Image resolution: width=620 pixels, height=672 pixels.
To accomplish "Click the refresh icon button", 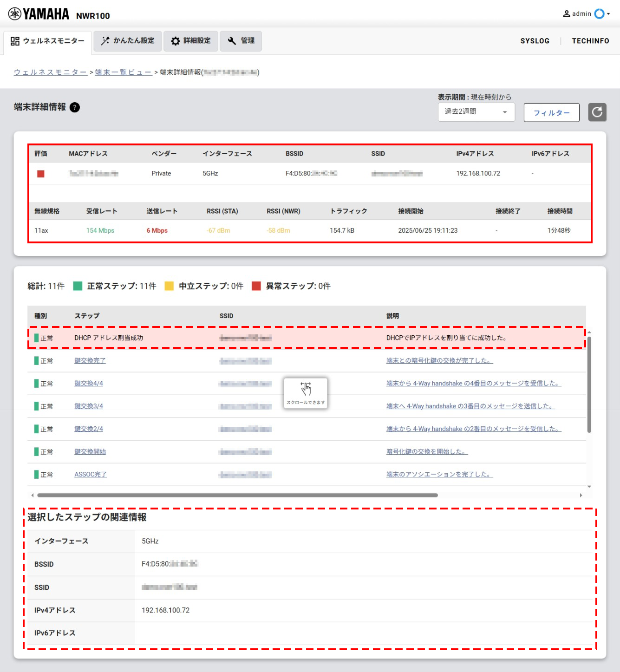I will [597, 112].
